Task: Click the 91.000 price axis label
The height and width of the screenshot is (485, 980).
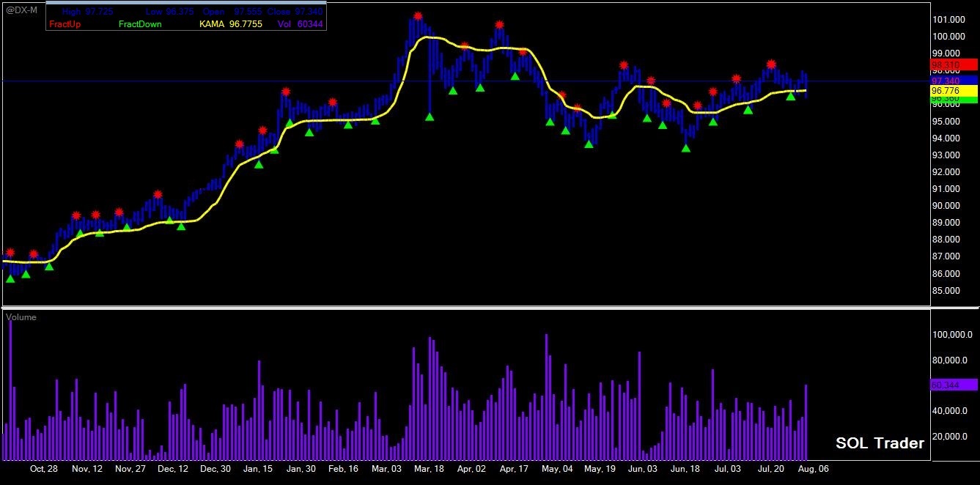Action: 946,189
